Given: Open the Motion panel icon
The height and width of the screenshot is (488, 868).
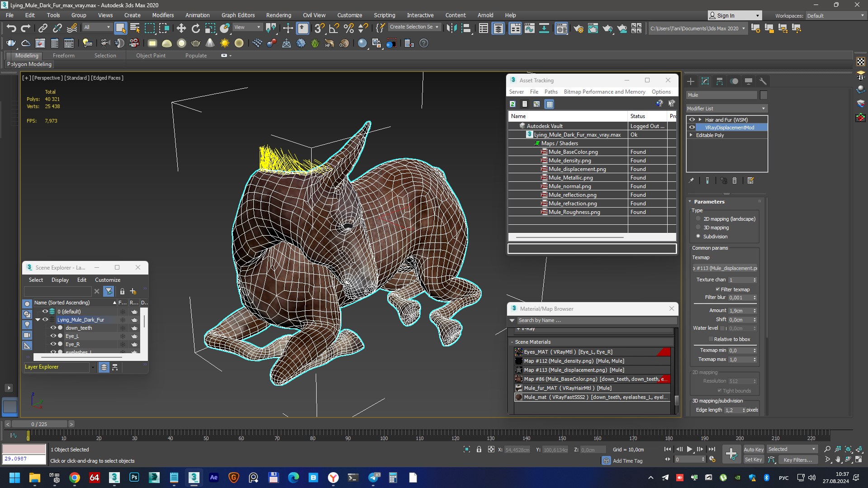Looking at the screenshot, I should tap(734, 81).
